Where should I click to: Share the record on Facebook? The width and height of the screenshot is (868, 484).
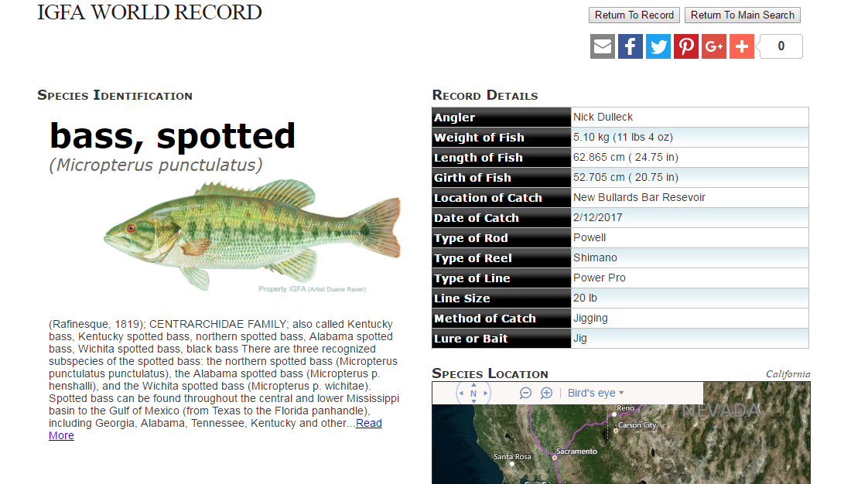pos(630,46)
